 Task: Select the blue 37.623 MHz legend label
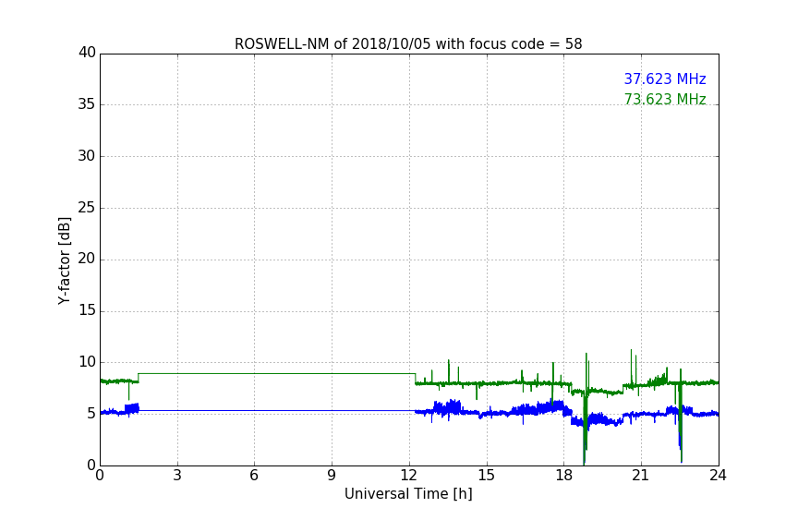tap(665, 79)
